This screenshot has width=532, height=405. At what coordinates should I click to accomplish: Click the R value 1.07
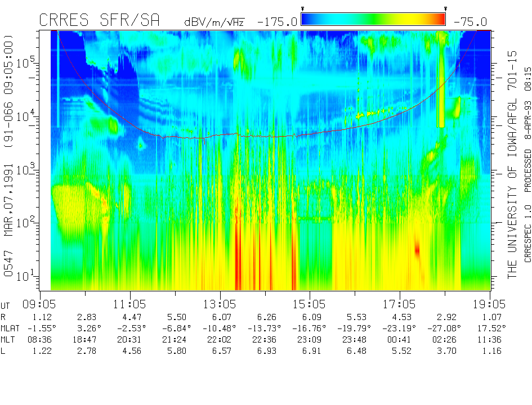click(491, 317)
